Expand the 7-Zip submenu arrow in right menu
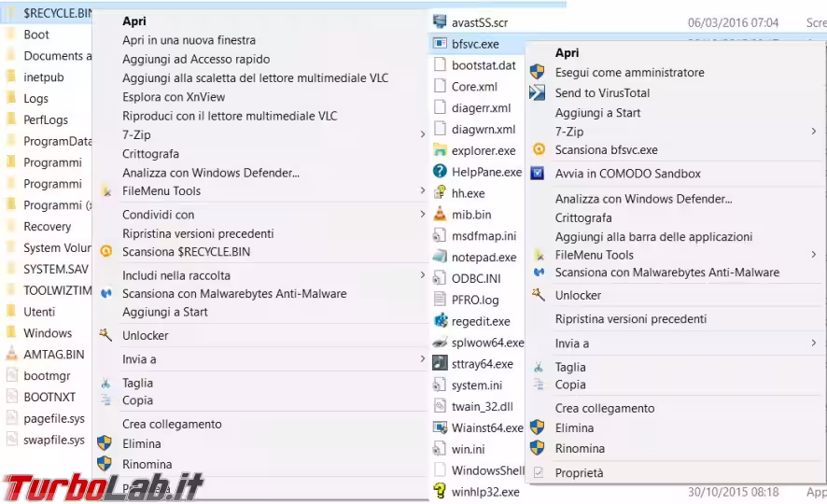827x504 pixels. pos(814,132)
